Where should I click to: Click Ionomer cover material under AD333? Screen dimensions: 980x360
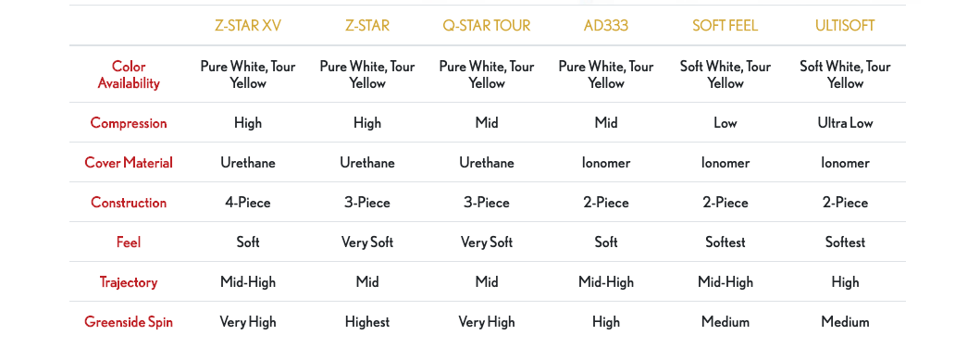tap(605, 163)
